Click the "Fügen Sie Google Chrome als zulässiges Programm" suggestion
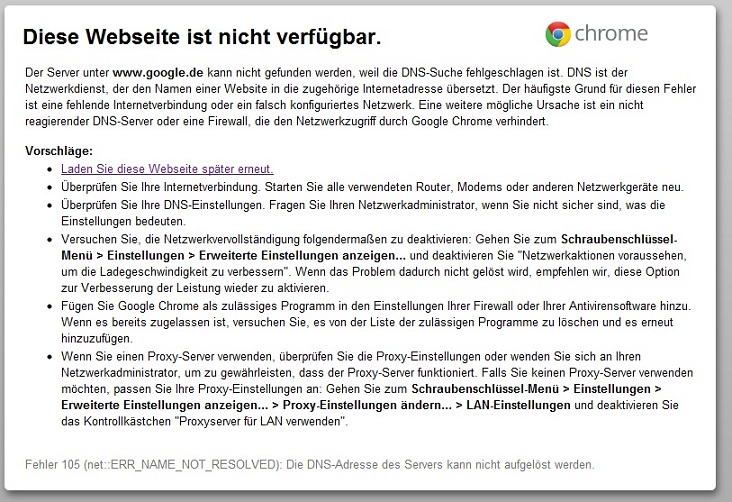 click(x=376, y=322)
